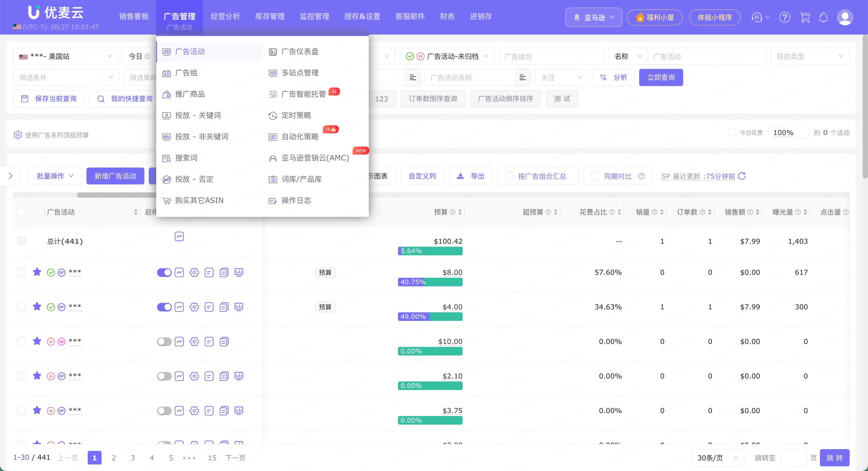The image size is (868, 471).
Task: Choose 投放 - 关键词 menu entry
Action: pyautogui.click(x=198, y=115)
